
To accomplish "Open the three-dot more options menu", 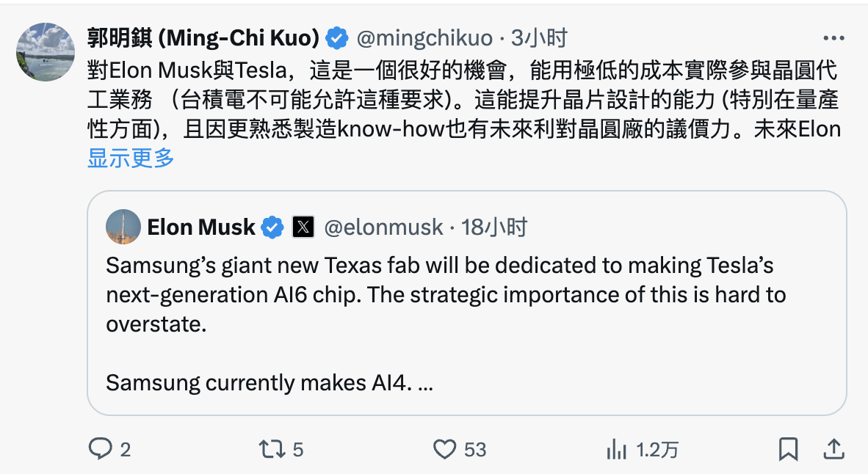I will (833, 38).
